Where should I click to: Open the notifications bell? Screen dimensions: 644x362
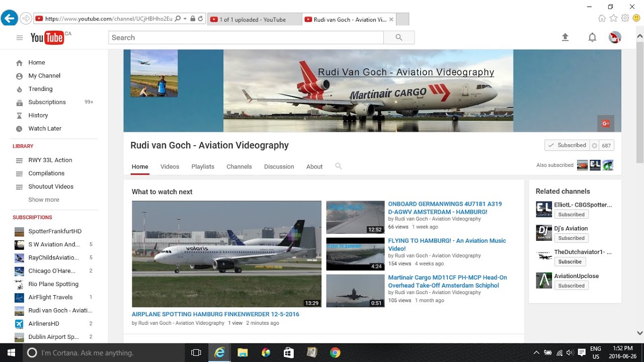tap(592, 37)
